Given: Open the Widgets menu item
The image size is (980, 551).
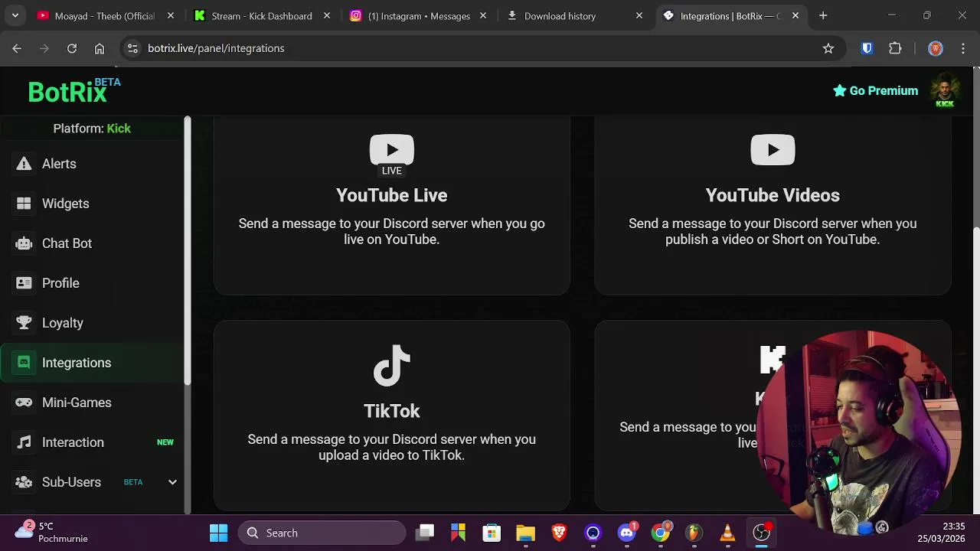Looking at the screenshot, I should pyautogui.click(x=92, y=204).
